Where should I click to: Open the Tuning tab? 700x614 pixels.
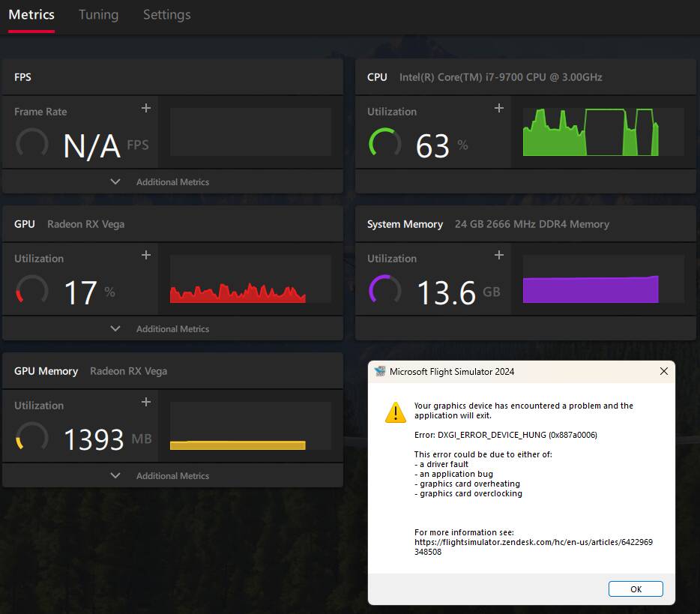click(99, 15)
